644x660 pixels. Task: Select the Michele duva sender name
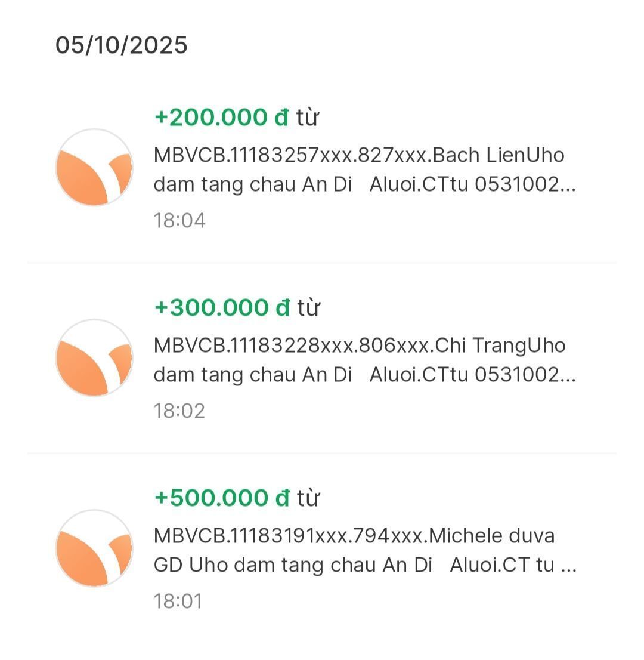pyautogui.click(x=491, y=536)
